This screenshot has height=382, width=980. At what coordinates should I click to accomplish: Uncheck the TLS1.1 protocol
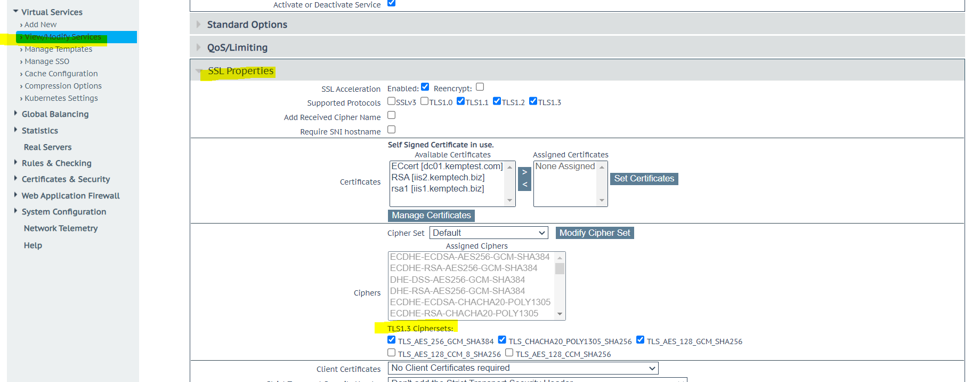pyautogui.click(x=460, y=101)
